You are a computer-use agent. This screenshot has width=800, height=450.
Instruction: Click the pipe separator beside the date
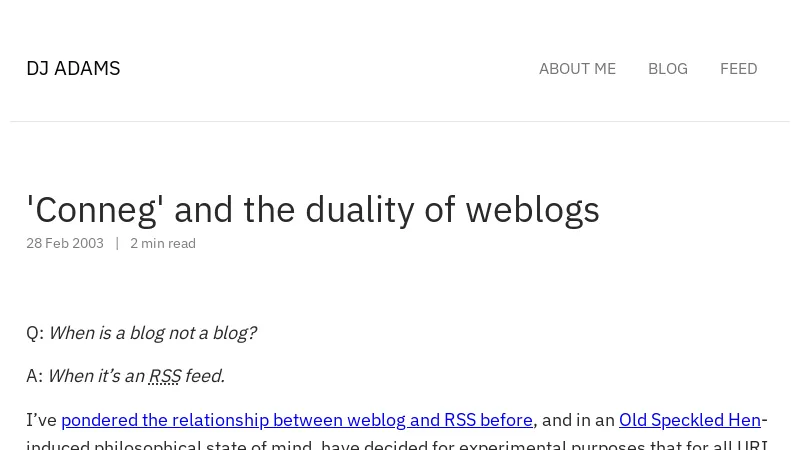coord(117,243)
